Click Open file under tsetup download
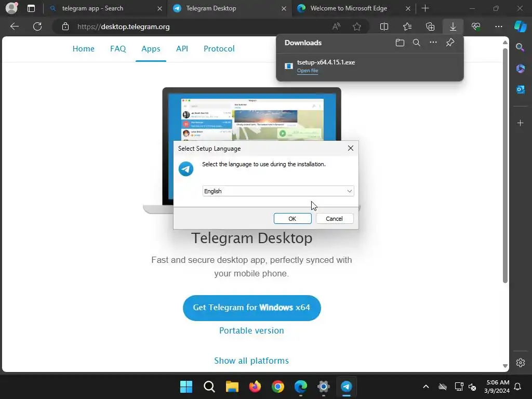The height and width of the screenshot is (399, 532). click(x=308, y=71)
